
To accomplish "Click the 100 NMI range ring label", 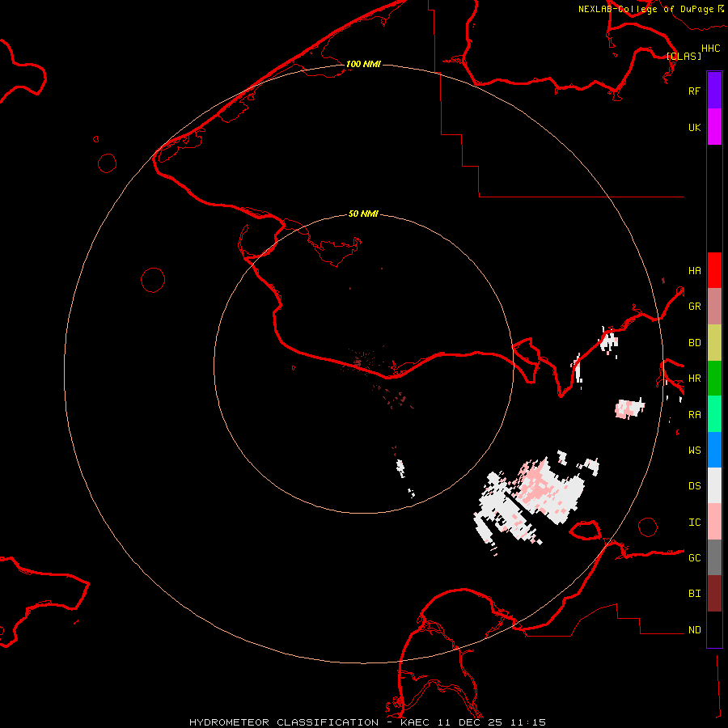I will pos(363,64).
